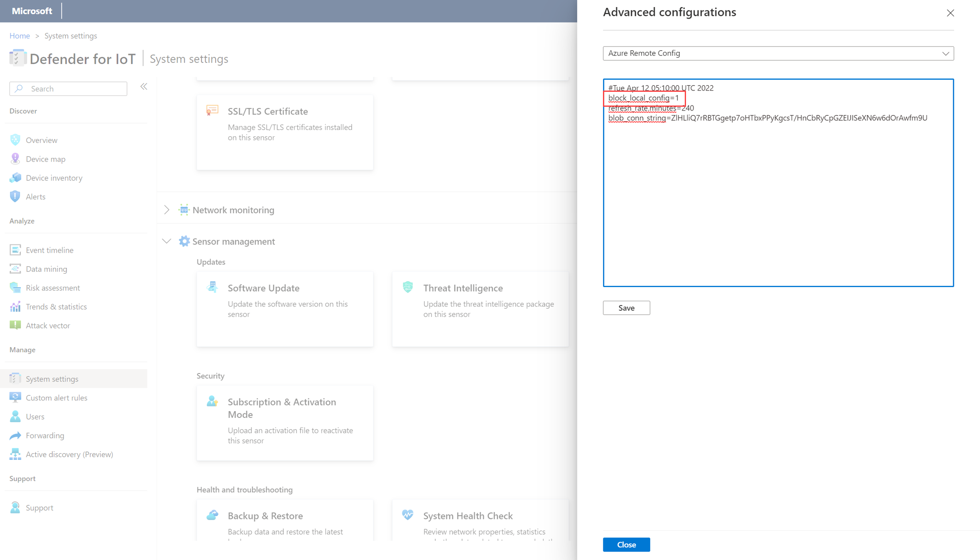
Task: Go to Device inventory page
Action: [x=54, y=178]
